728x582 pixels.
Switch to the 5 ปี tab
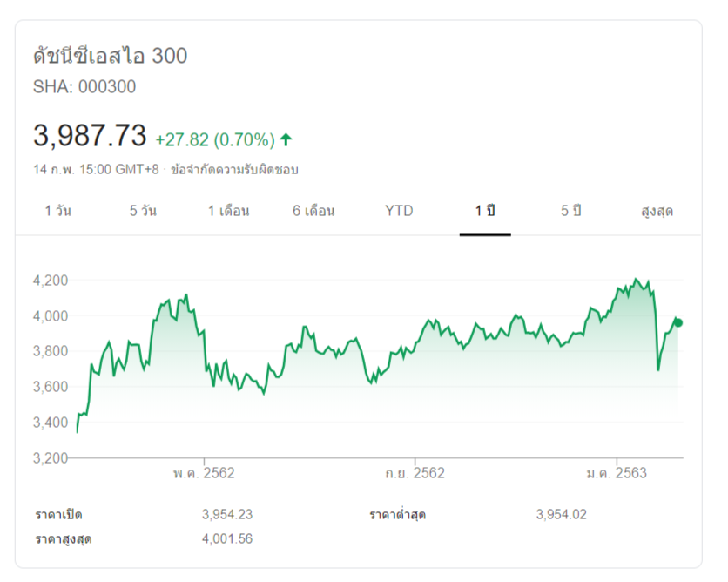[570, 211]
